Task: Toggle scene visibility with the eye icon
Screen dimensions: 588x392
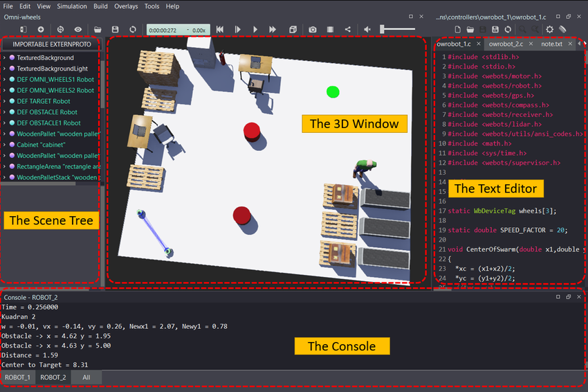Action: [x=77, y=29]
